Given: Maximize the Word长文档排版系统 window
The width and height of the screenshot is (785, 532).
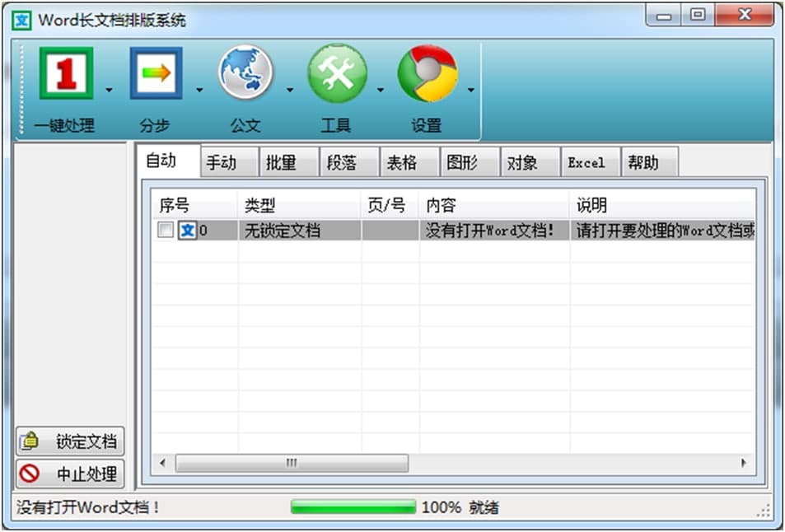Looking at the screenshot, I should coord(698,16).
